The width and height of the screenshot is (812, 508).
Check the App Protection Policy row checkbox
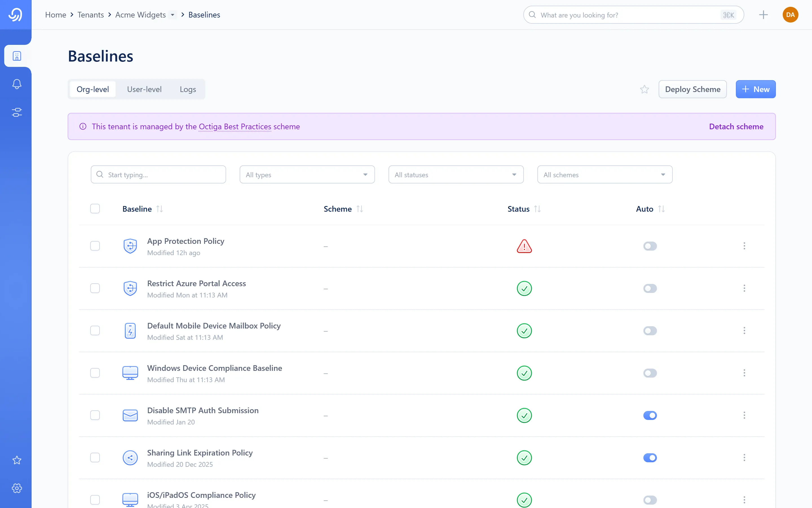pos(95,246)
